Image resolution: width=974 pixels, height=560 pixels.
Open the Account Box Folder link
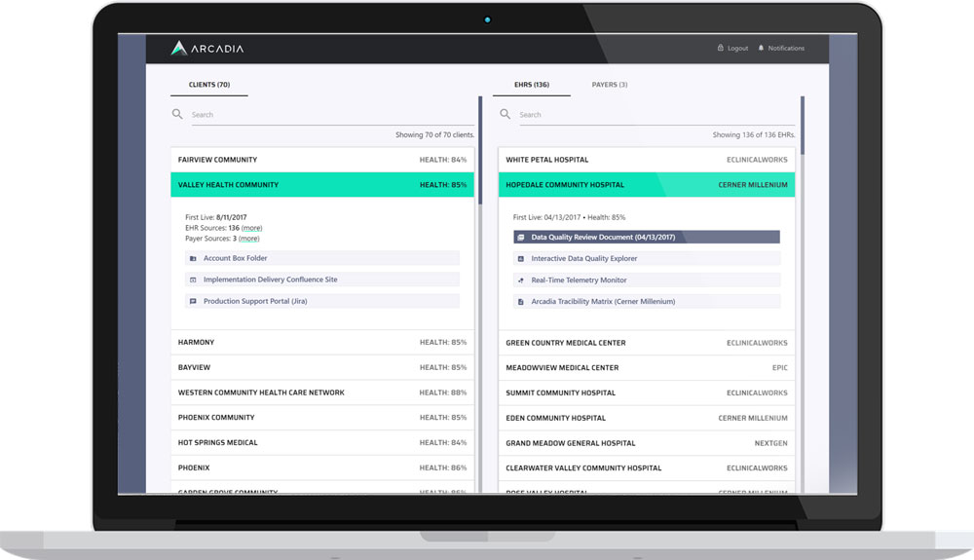pyautogui.click(x=322, y=258)
